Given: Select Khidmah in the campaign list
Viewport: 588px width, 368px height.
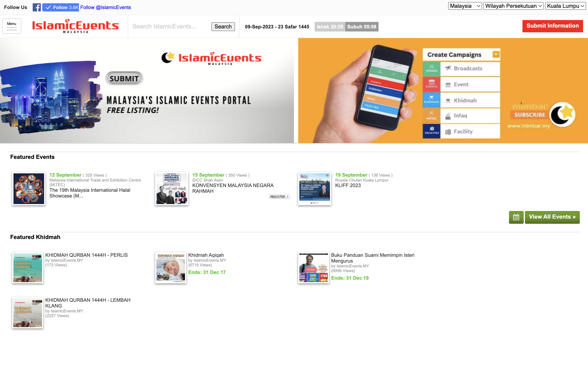Looking at the screenshot, I should (470, 100).
